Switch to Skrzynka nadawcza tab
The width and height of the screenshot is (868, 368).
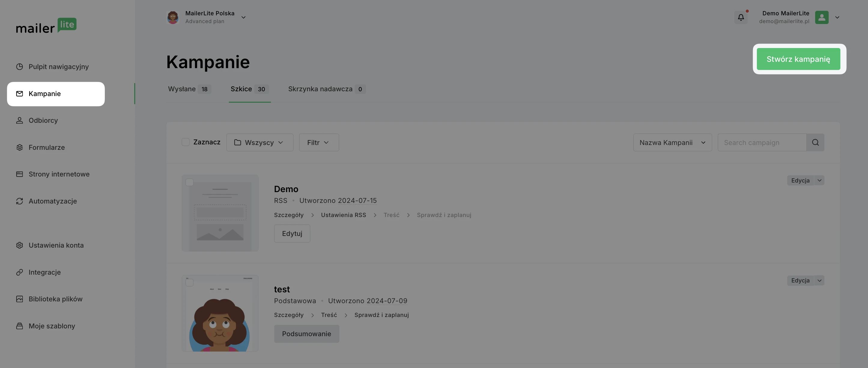point(326,89)
